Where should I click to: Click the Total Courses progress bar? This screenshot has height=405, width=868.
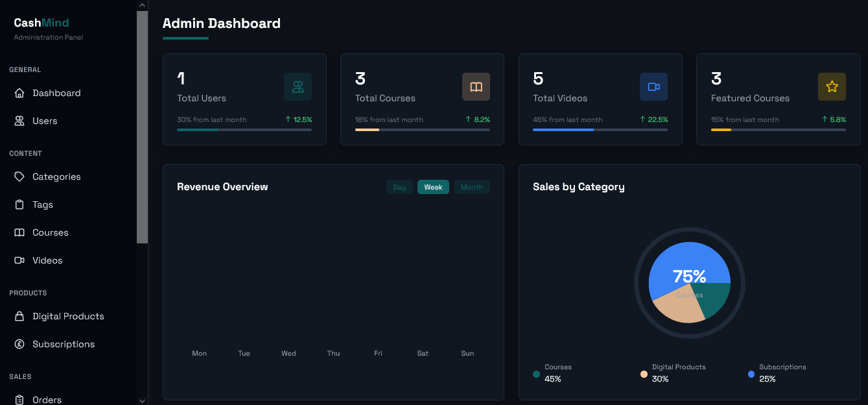[423, 130]
